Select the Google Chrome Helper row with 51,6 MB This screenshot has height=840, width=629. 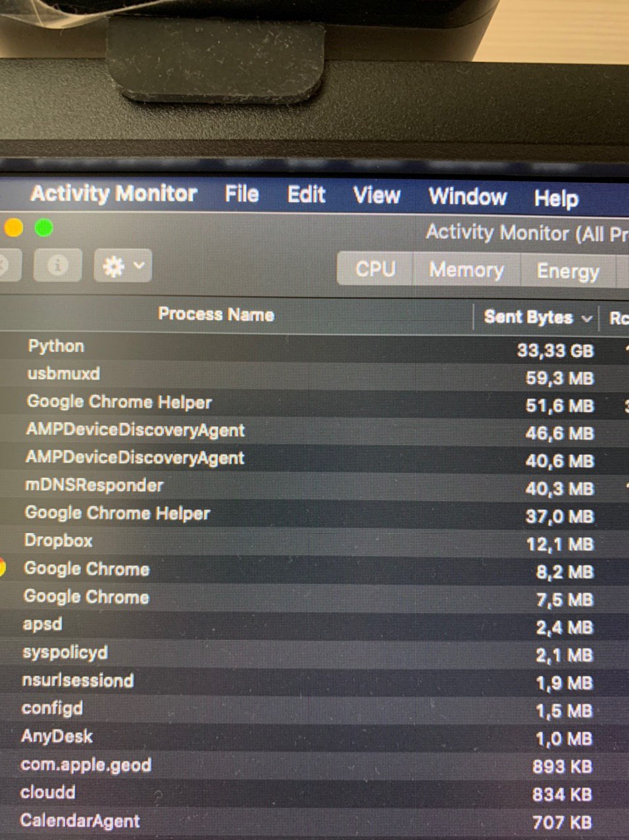click(x=314, y=404)
